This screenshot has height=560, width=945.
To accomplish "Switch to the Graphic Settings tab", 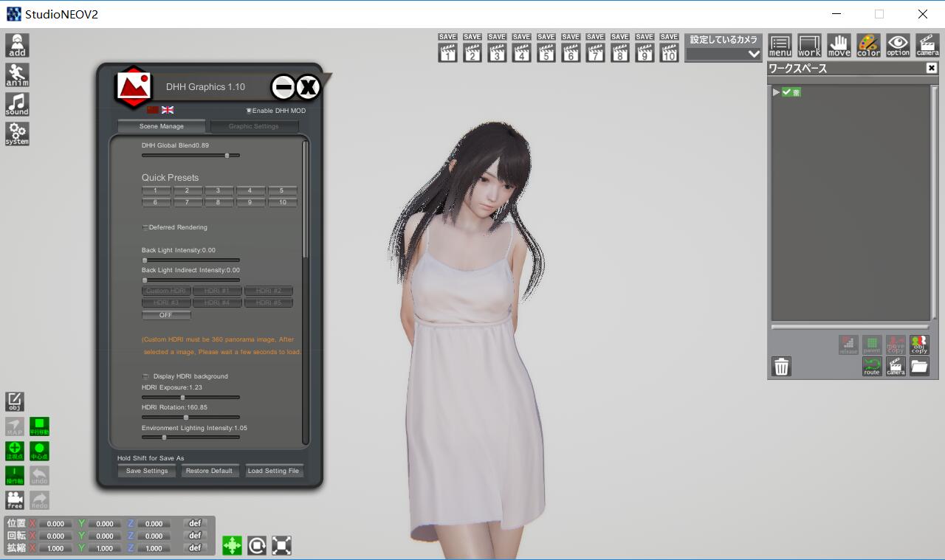I will (254, 126).
